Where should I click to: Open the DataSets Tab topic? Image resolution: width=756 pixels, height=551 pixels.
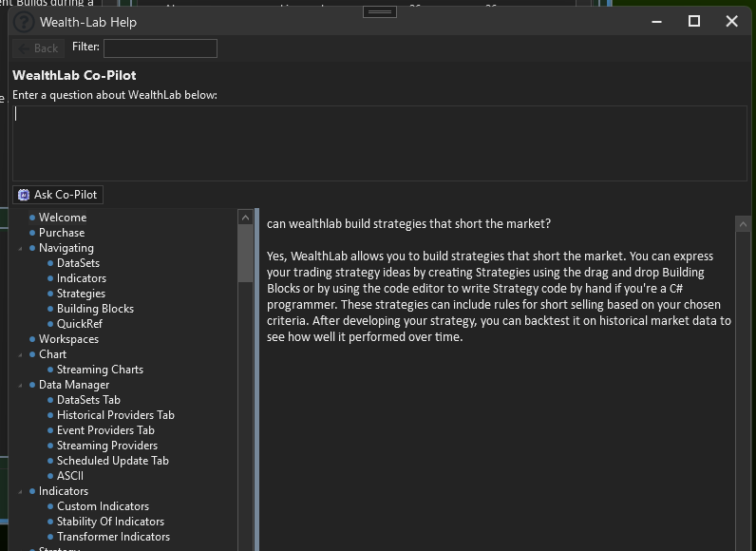click(x=88, y=400)
